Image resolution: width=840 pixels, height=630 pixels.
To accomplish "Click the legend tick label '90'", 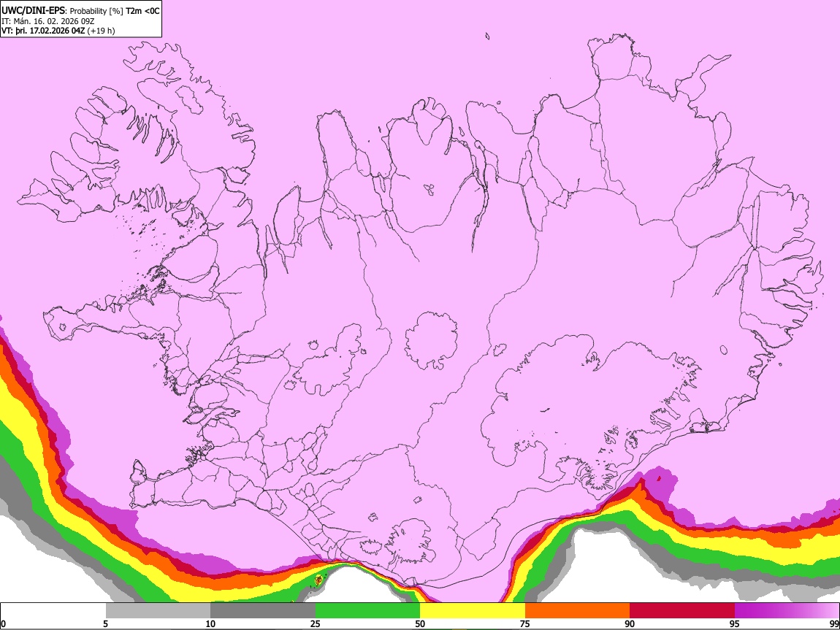I will (630, 623).
